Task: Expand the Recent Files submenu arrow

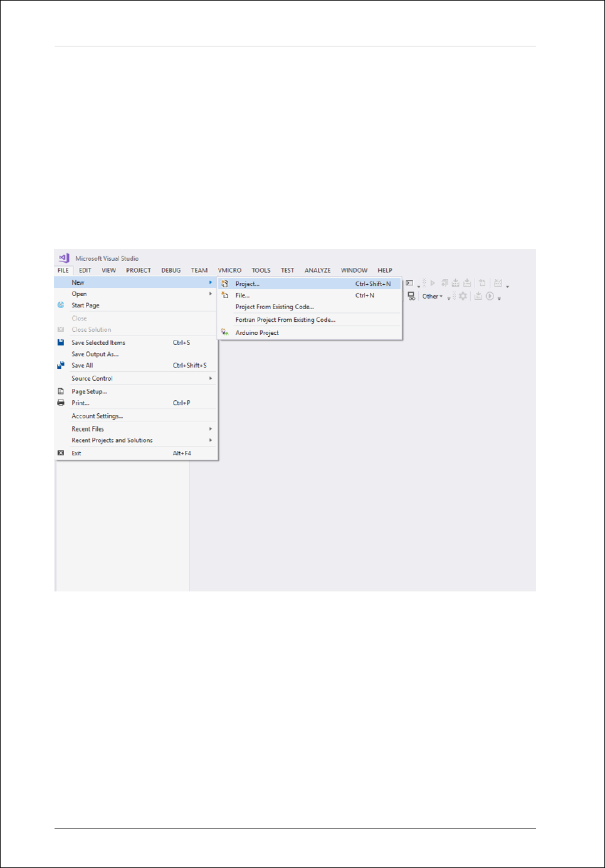Action: point(211,429)
